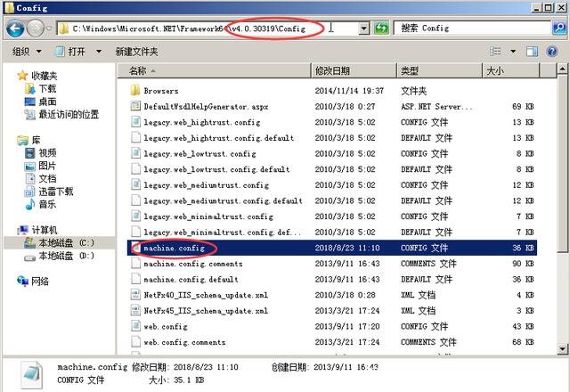
Task: Select legacy.web_lowtrust.config.default file
Action: (216, 169)
